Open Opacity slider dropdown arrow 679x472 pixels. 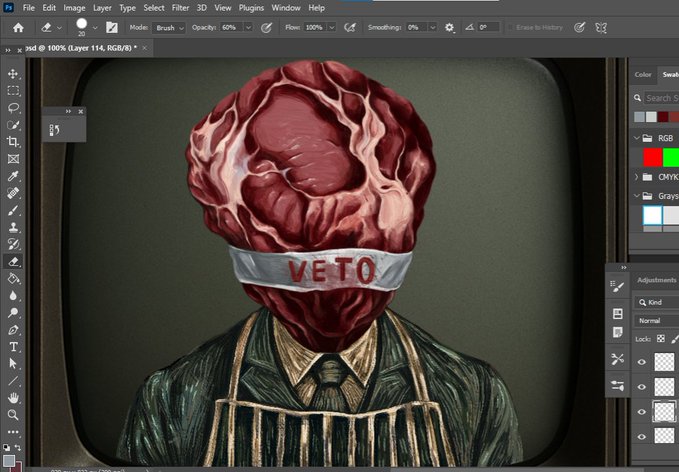249,28
